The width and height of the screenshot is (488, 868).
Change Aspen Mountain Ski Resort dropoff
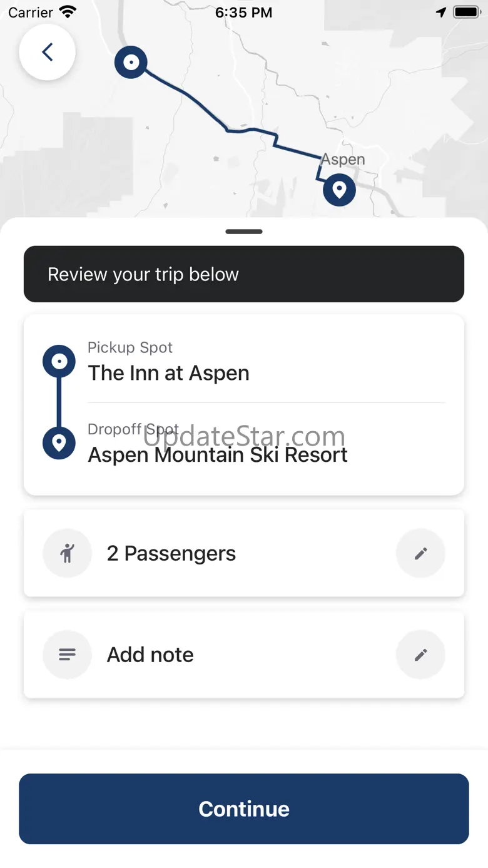pyautogui.click(x=218, y=454)
